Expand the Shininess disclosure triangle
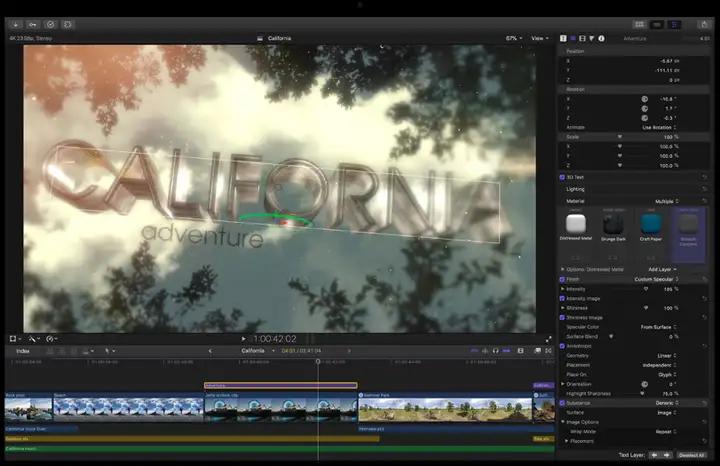Screen dimensions: 720x466 562,308
